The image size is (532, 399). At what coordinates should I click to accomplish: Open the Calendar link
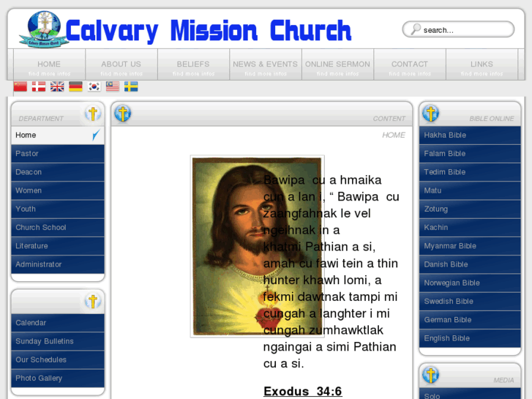pyautogui.click(x=58, y=323)
